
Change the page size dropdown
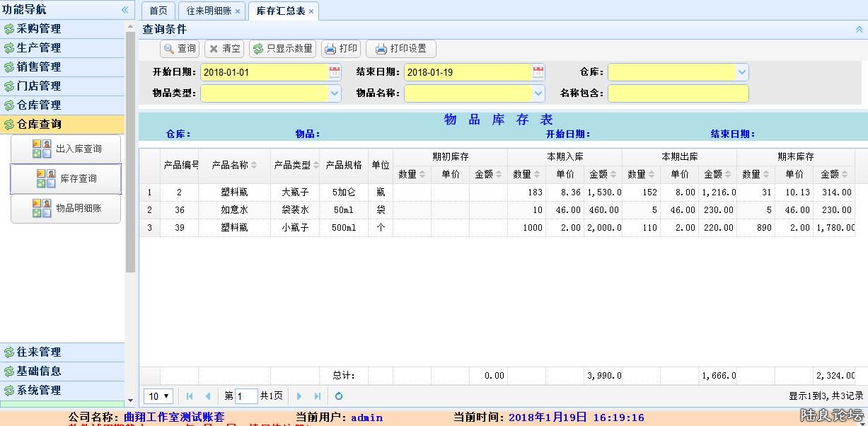tap(158, 396)
